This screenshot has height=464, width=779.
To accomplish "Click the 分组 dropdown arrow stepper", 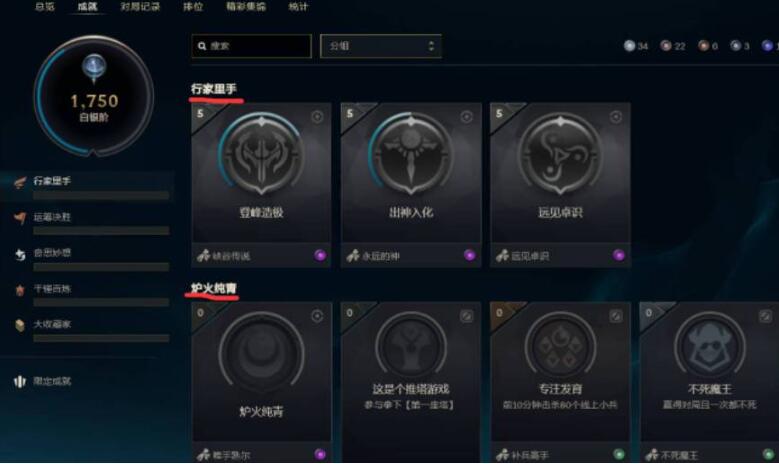I will tap(431, 46).
